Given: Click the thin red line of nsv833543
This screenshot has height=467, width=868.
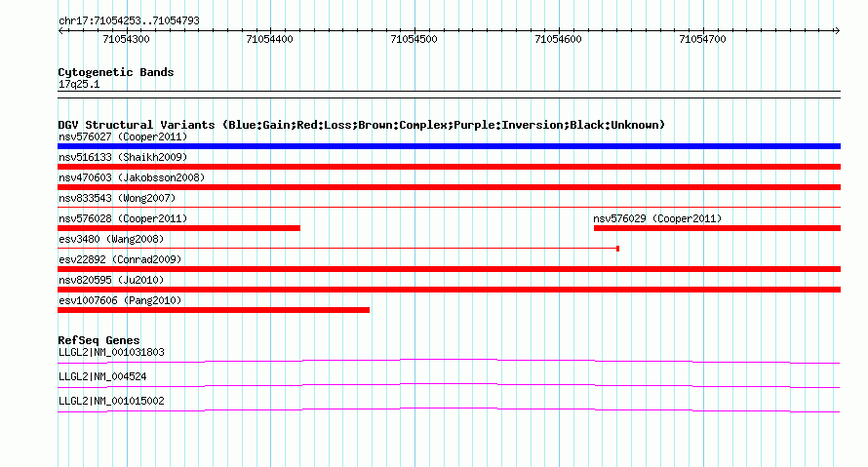Looking at the screenshot, I should [x=449, y=208].
